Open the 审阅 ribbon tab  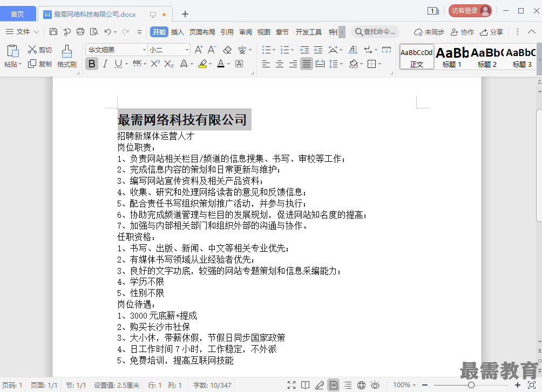coord(246,32)
